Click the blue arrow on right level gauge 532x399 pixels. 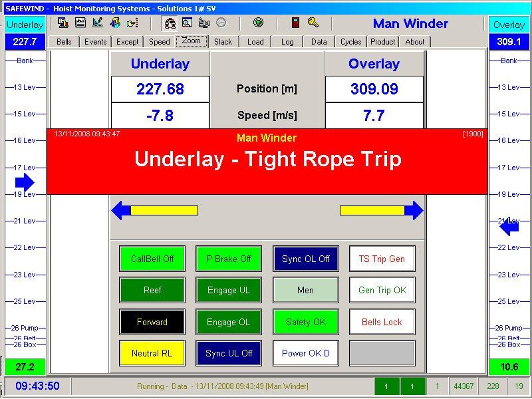coord(509,227)
